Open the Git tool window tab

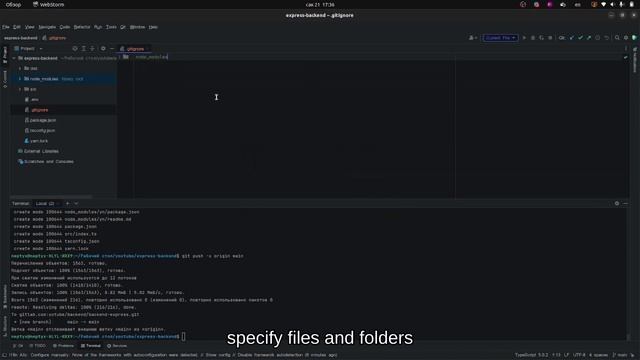(18, 346)
